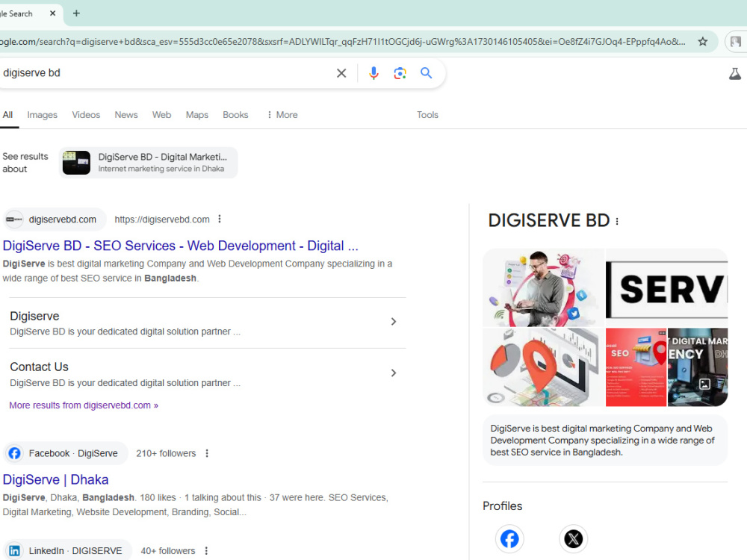This screenshot has width=747, height=560.
Task: Clear the search box text
Action: click(x=341, y=73)
